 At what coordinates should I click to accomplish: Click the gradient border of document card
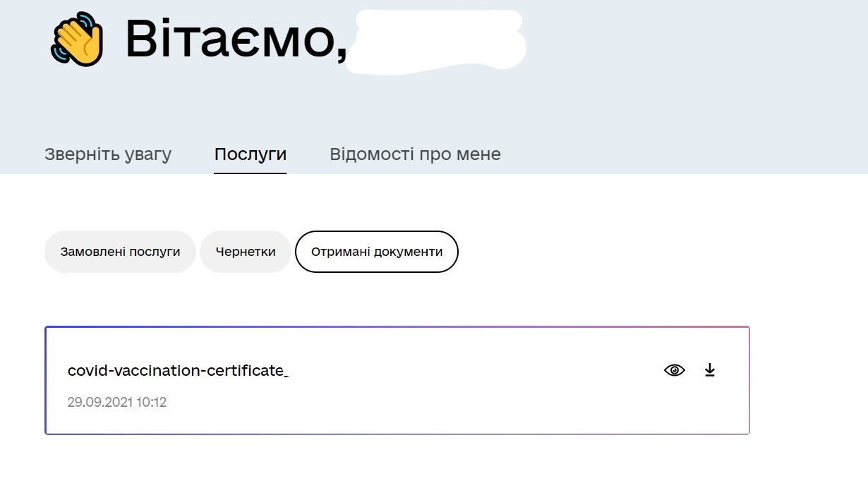click(x=397, y=327)
